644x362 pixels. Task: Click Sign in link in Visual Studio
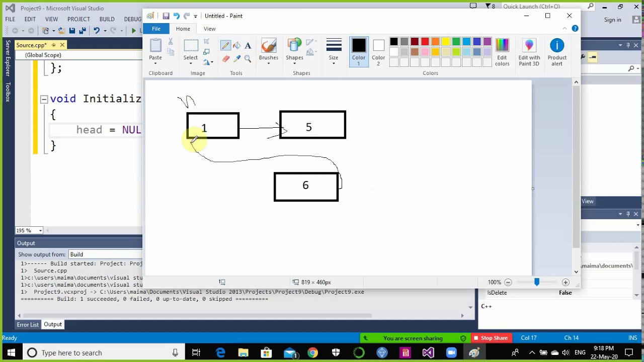click(613, 20)
